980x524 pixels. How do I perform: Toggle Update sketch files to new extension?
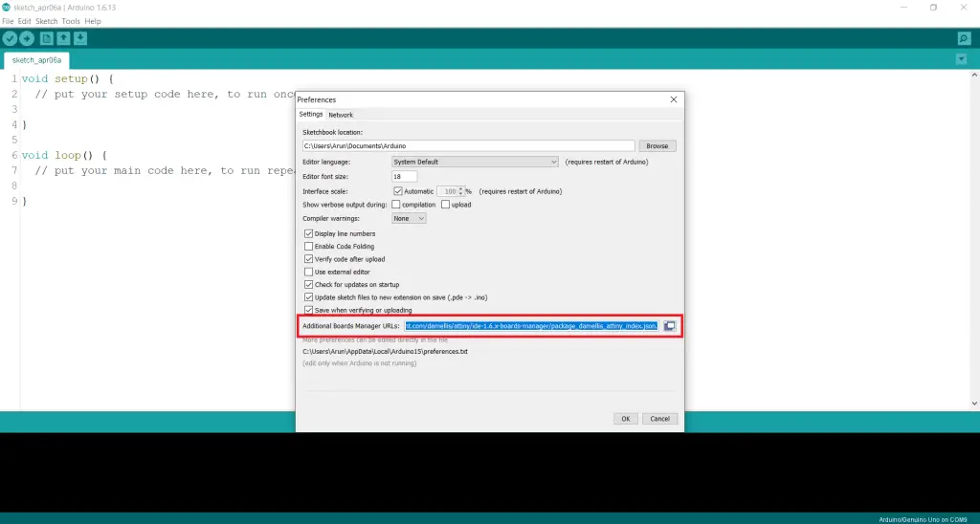[x=309, y=298]
